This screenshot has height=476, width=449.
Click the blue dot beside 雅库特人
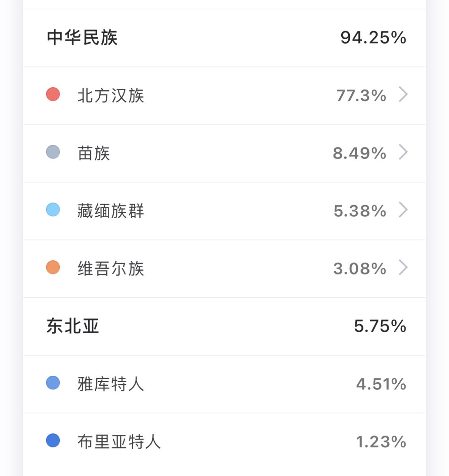53,383
